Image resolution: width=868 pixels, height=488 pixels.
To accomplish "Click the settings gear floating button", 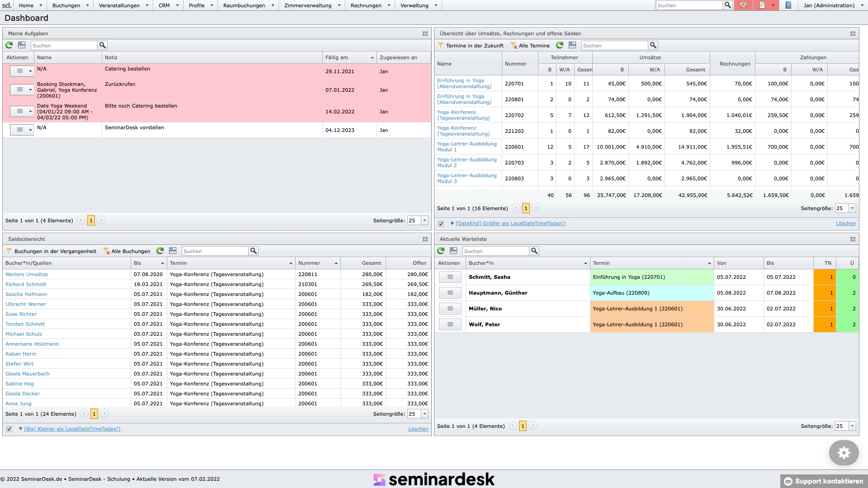I will [844, 453].
